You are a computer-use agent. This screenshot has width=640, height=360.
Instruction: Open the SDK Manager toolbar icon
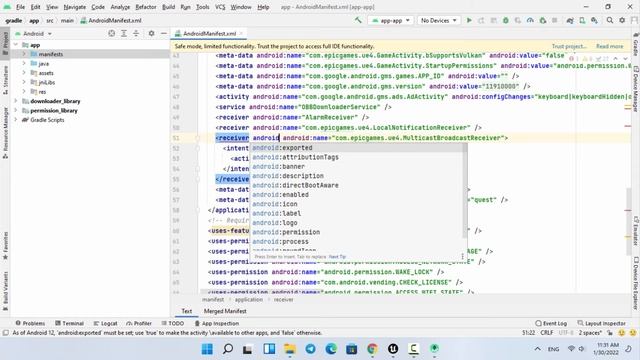594,20
